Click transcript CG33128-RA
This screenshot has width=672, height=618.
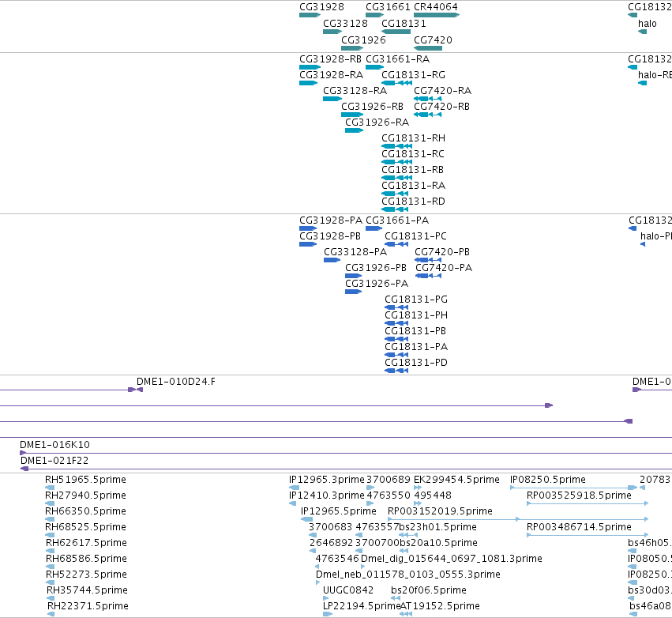pos(332,99)
